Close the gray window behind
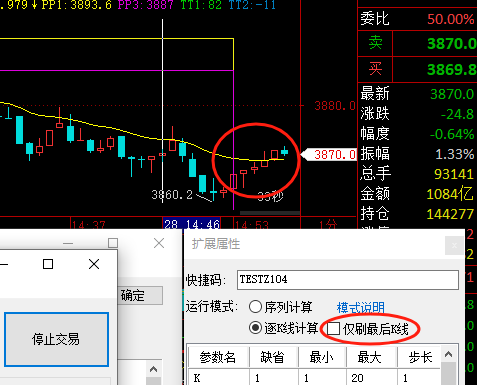Image resolution: width=477 pixels, height=385 pixels. tap(159, 243)
